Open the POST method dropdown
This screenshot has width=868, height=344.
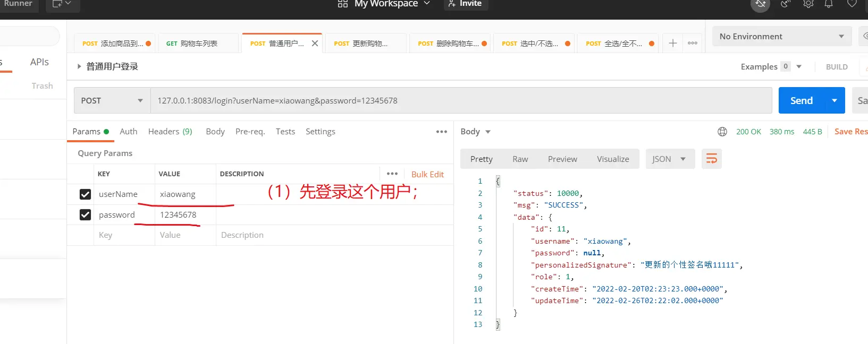coord(112,101)
